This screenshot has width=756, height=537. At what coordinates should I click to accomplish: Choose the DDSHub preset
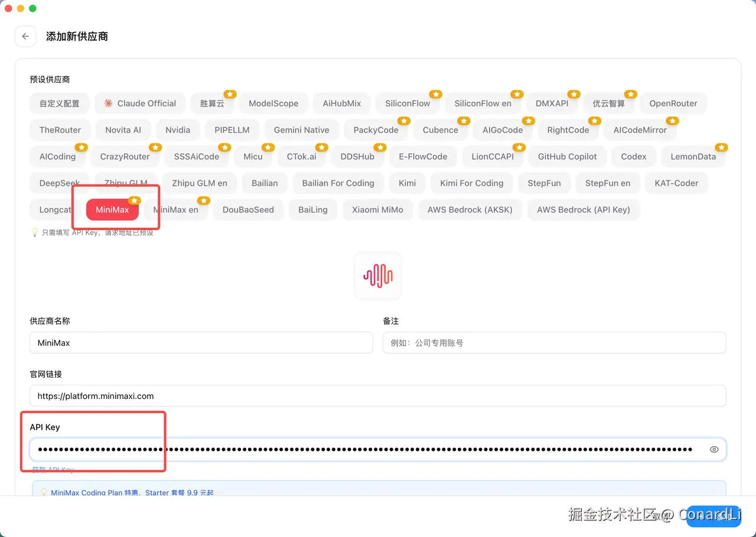(358, 156)
